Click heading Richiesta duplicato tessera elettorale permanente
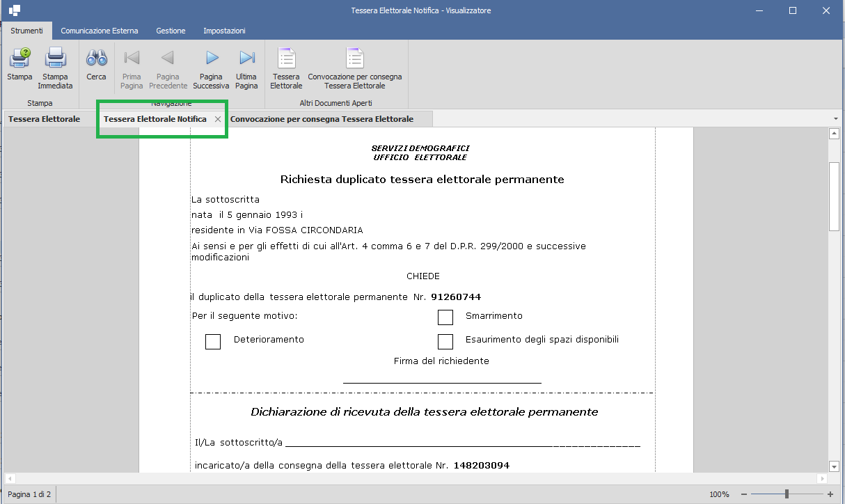This screenshot has width=845, height=504. 422,180
